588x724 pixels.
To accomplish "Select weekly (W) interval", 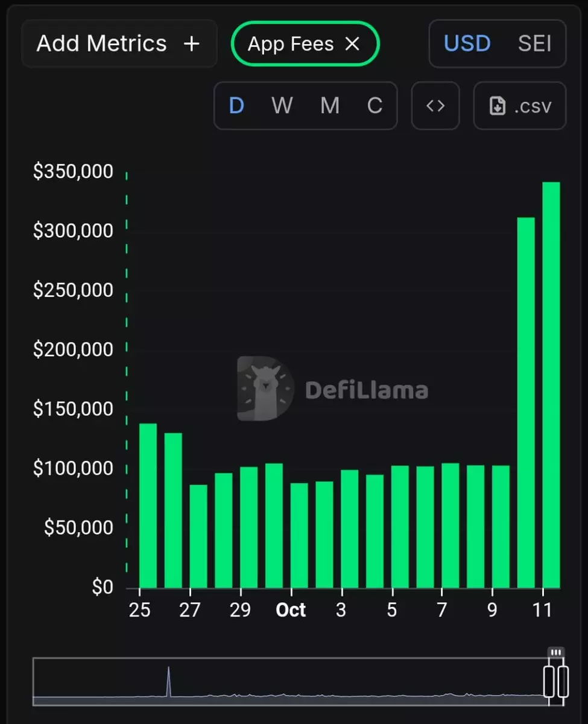I will [x=282, y=106].
